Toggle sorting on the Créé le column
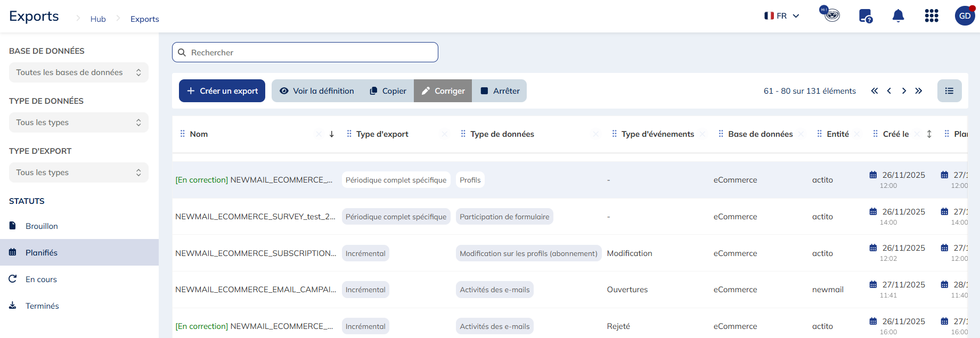This screenshot has width=980, height=338. pos(929,134)
